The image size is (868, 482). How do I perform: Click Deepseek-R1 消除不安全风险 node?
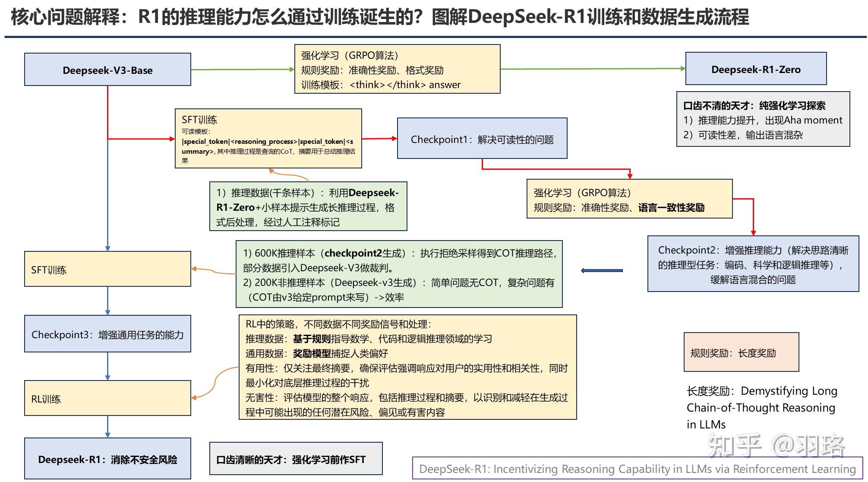107,459
